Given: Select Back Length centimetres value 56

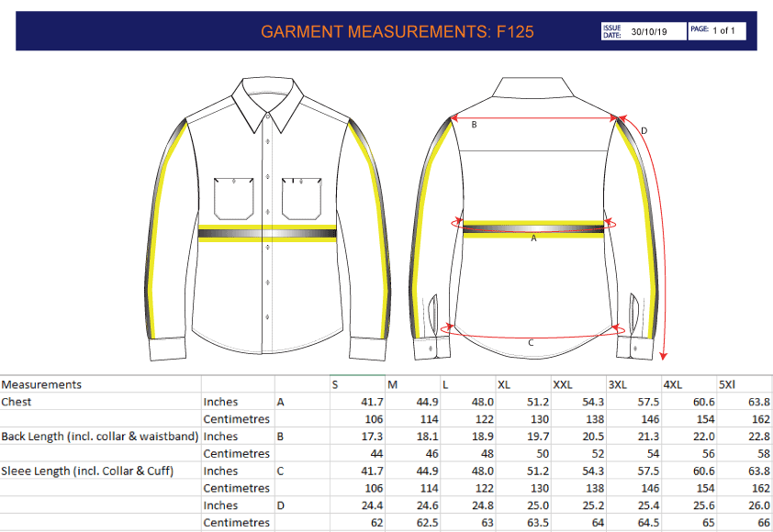Looking at the screenshot, I should coord(708,453).
